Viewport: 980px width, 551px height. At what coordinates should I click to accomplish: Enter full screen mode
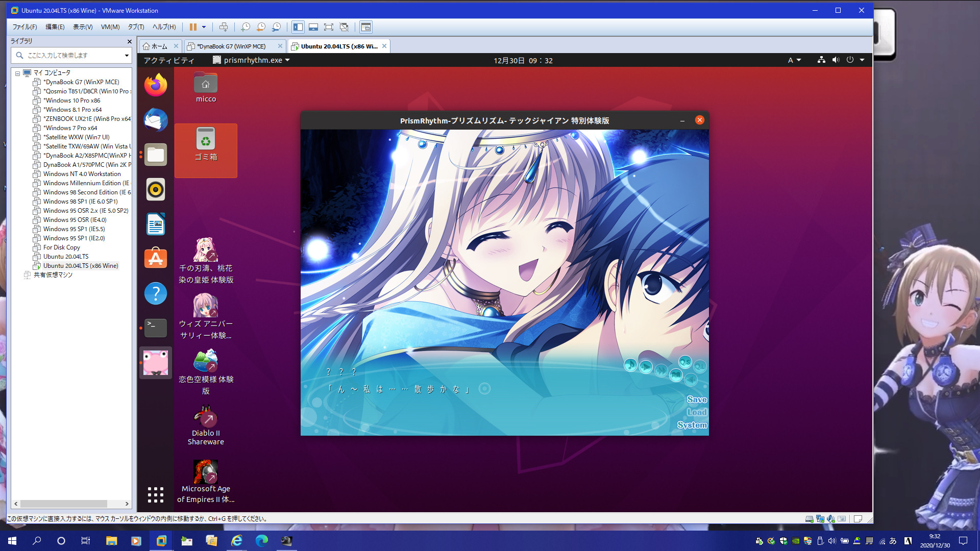click(x=329, y=27)
